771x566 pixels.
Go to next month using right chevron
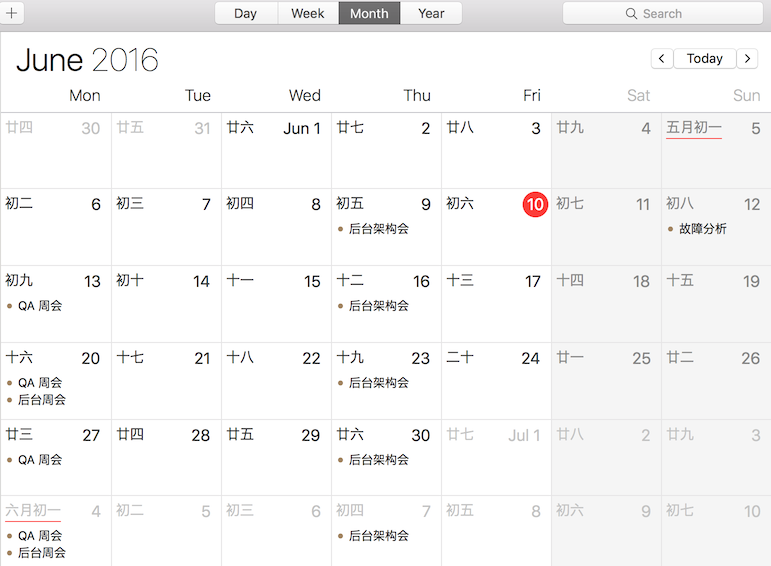point(747,59)
